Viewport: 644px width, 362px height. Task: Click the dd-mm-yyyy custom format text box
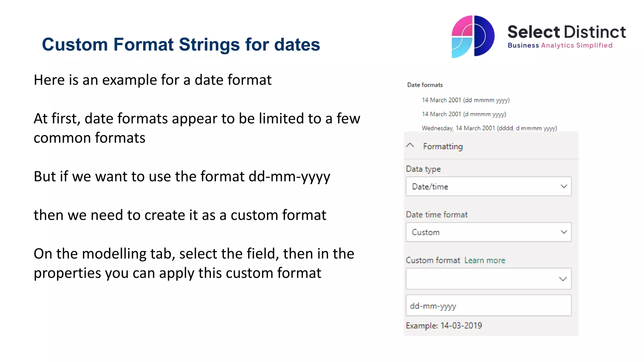[x=488, y=305]
